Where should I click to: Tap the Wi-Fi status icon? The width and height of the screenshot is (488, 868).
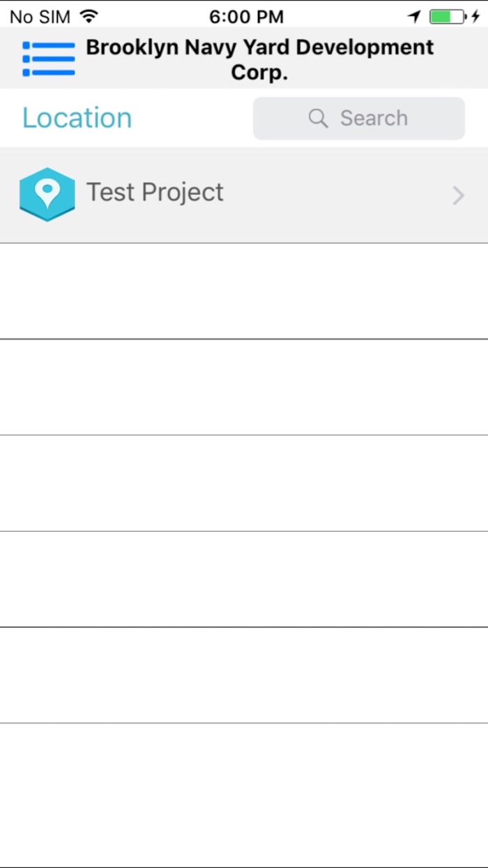click(89, 16)
